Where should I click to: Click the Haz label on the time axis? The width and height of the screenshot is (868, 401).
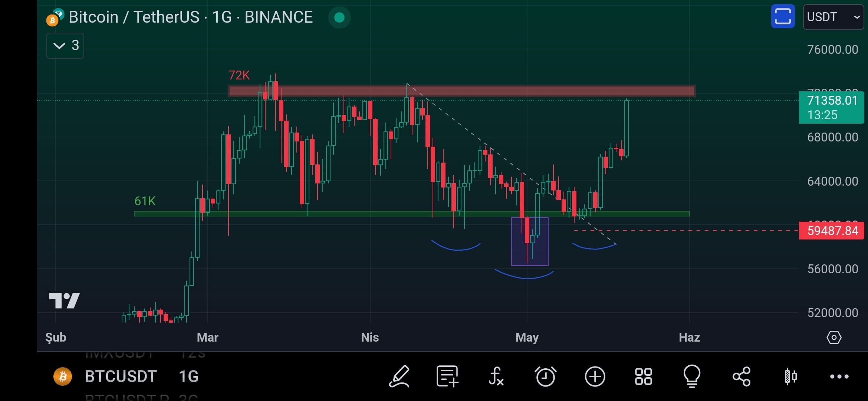pyautogui.click(x=689, y=338)
